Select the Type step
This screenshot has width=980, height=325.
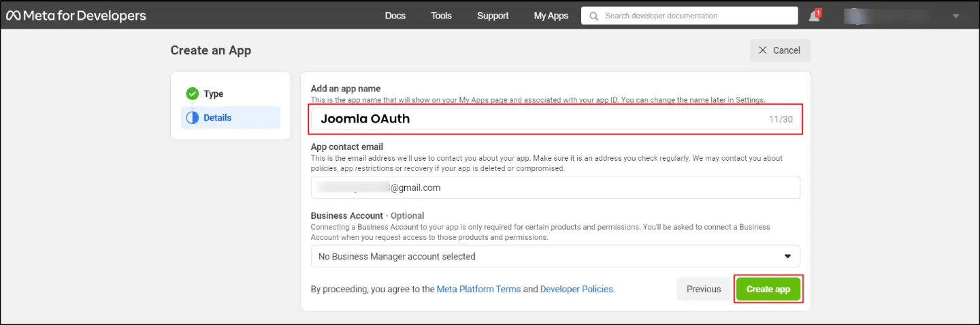coord(231,94)
